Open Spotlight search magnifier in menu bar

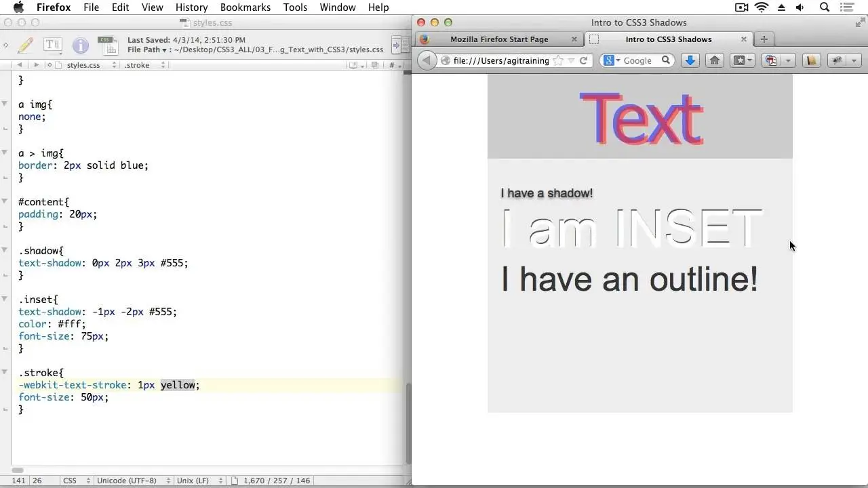click(x=825, y=7)
